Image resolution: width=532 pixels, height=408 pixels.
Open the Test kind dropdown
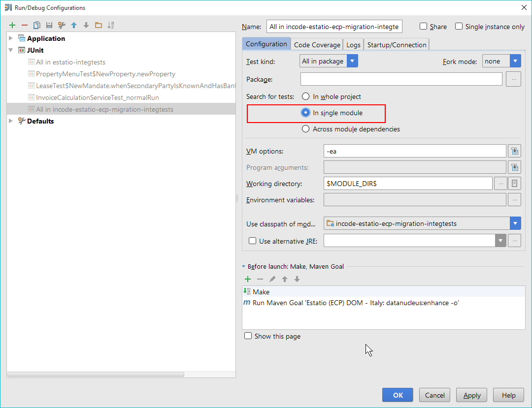point(352,61)
